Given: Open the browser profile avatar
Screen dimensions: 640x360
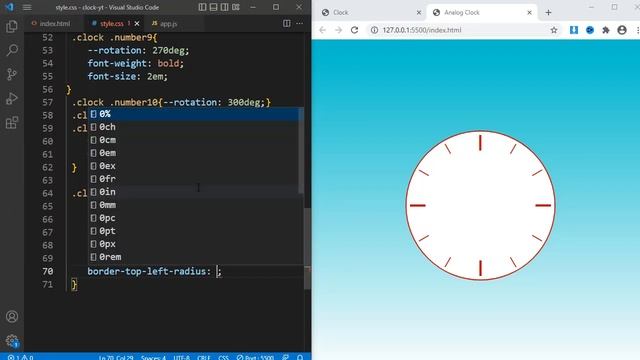Looking at the screenshot, I should point(622,30).
